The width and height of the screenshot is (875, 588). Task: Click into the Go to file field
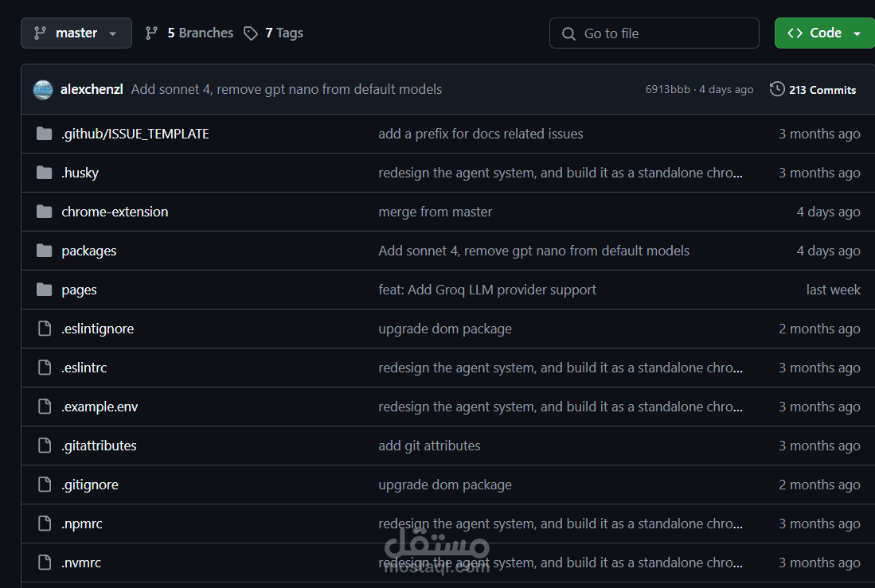pyautogui.click(x=654, y=33)
